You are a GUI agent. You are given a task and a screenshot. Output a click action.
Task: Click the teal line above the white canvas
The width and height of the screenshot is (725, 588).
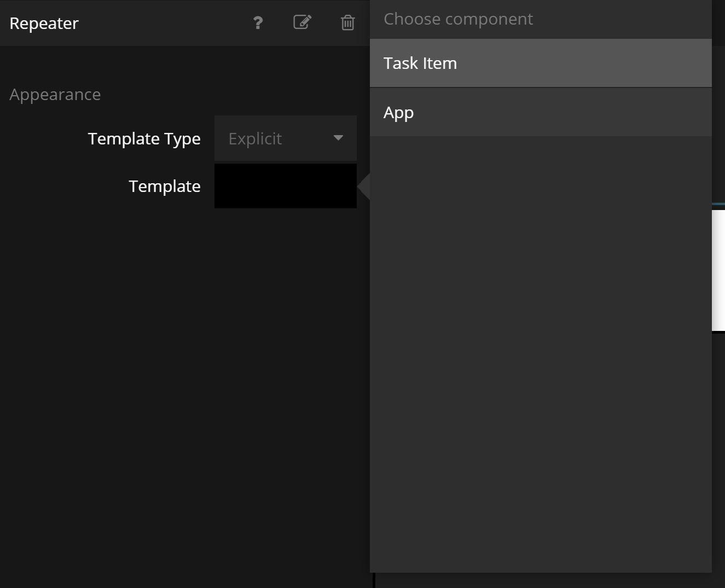click(718, 205)
